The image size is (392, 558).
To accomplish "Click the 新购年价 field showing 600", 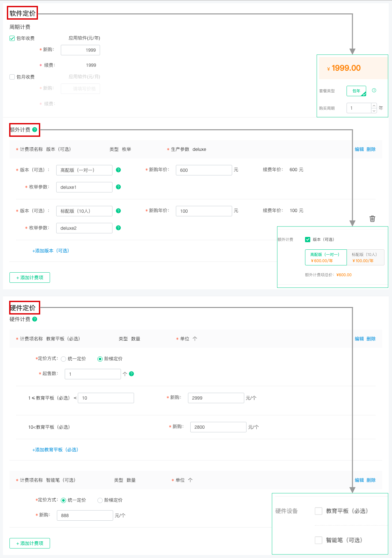I will coord(204,170).
